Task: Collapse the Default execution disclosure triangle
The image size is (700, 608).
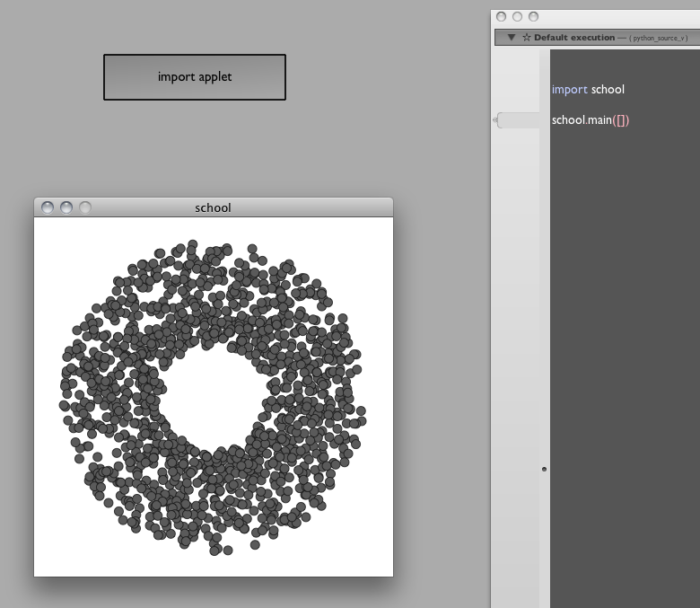Action: point(512,38)
